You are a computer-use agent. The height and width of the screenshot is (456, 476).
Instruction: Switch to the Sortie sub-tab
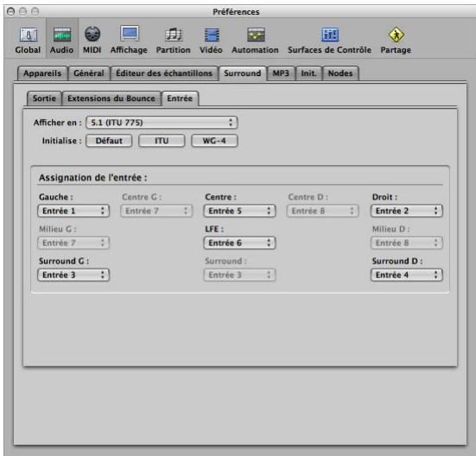(x=44, y=98)
